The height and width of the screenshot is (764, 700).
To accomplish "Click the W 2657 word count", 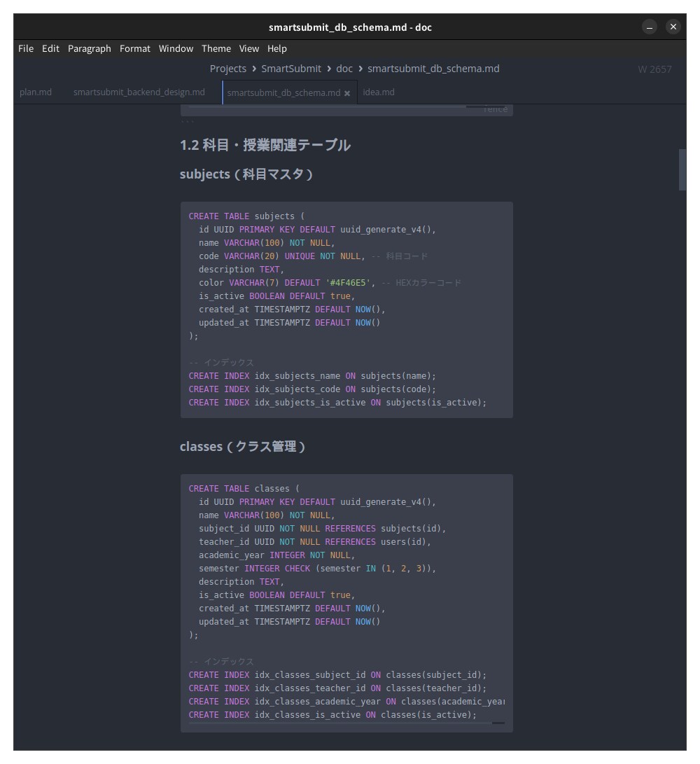I will coord(654,69).
